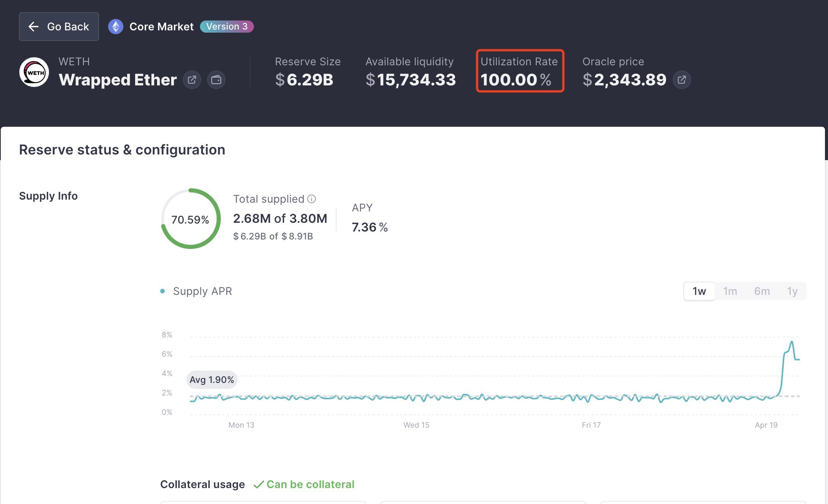Switch chart range to 6m

click(x=762, y=291)
